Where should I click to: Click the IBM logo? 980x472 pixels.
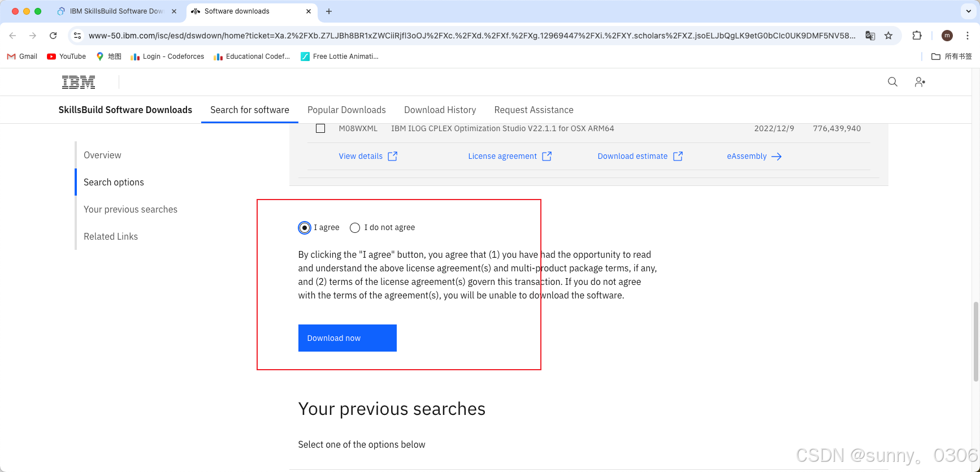79,82
